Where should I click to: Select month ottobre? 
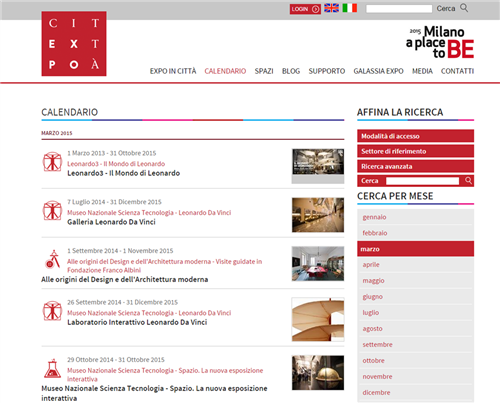click(x=415, y=361)
